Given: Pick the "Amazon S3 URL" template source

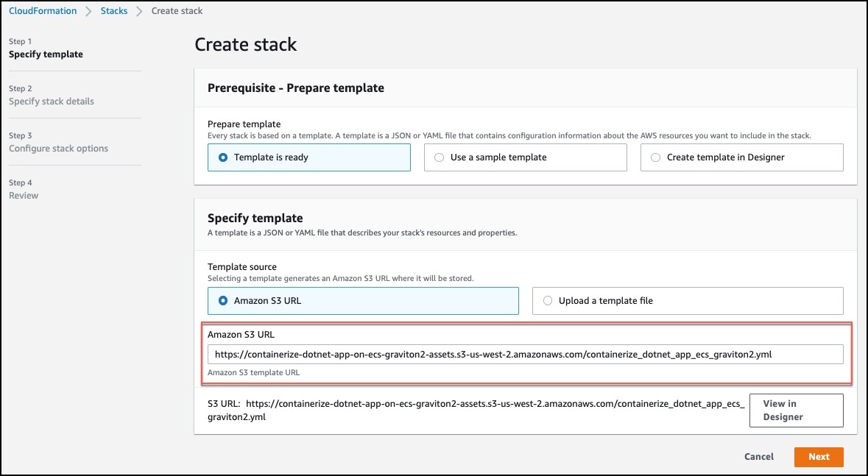Looking at the screenshot, I should (363, 301).
